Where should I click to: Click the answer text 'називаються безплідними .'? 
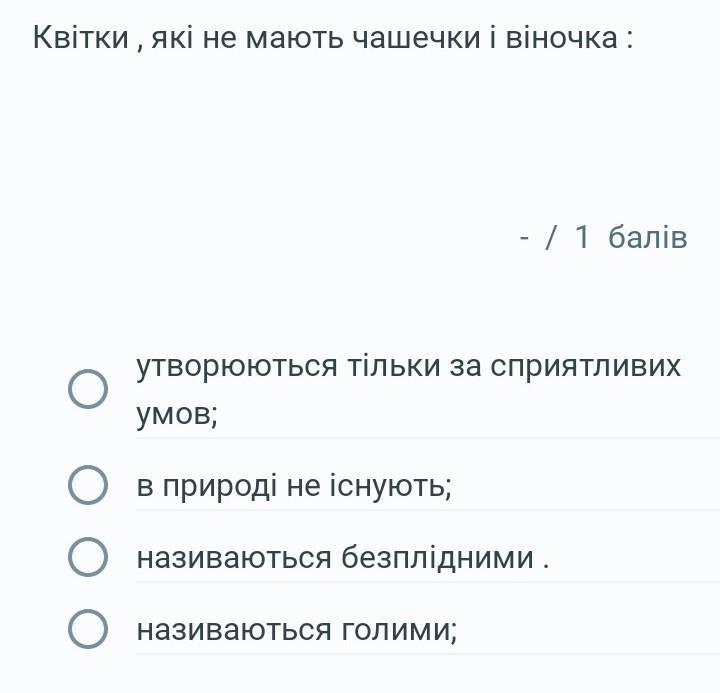(343, 557)
